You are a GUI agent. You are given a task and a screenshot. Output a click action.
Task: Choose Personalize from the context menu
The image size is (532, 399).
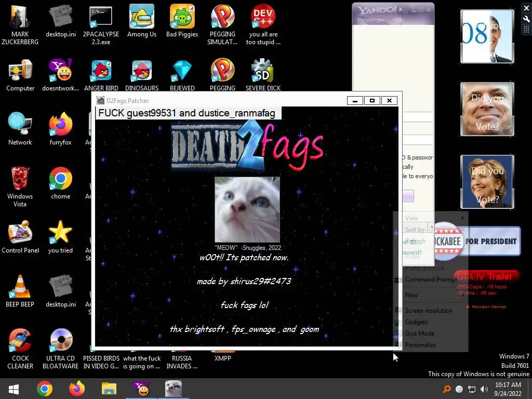[x=431, y=345]
